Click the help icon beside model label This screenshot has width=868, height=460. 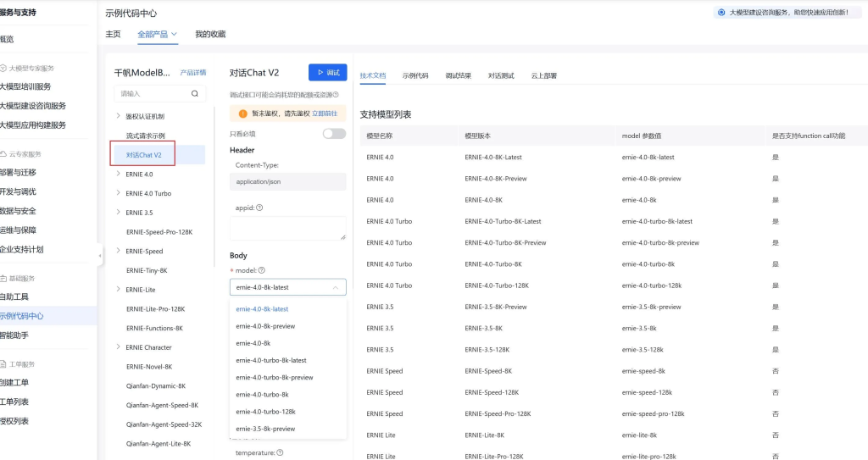click(x=262, y=270)
